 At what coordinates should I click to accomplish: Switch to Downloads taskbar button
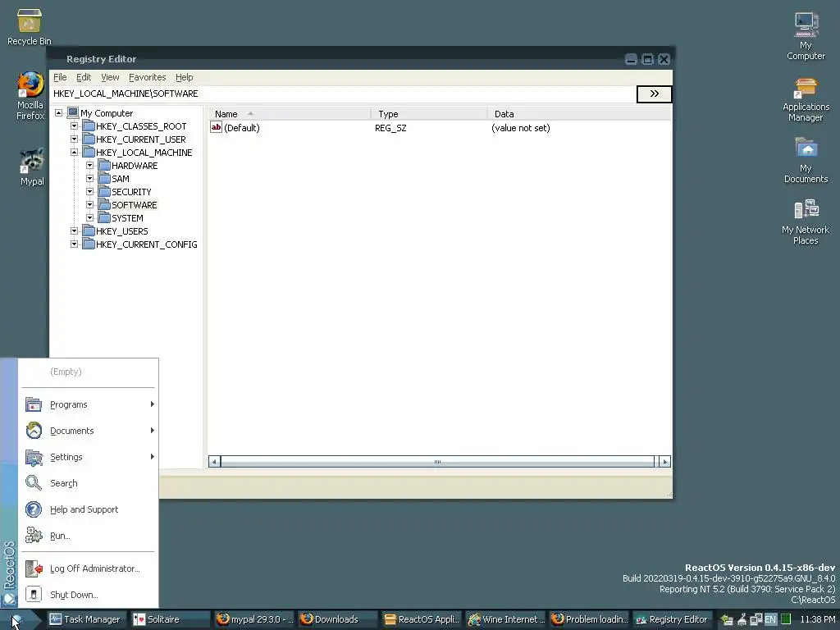click(x=338, y=620)
